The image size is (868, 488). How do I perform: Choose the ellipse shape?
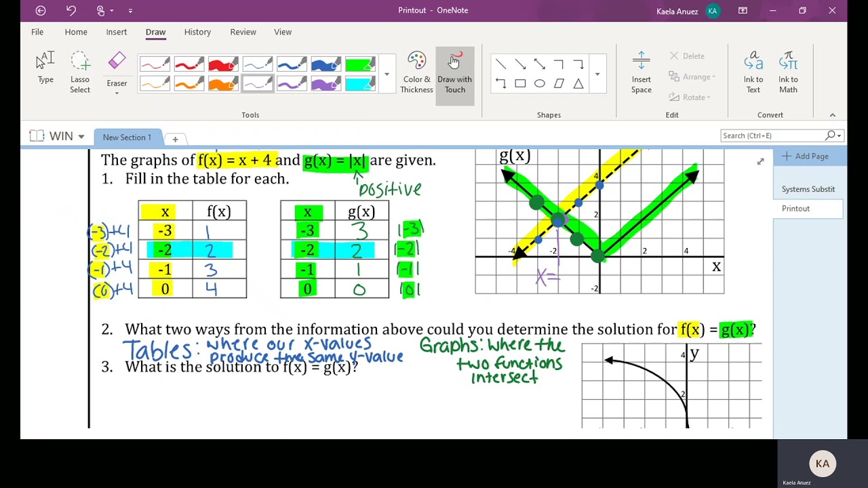pos(540,83)
